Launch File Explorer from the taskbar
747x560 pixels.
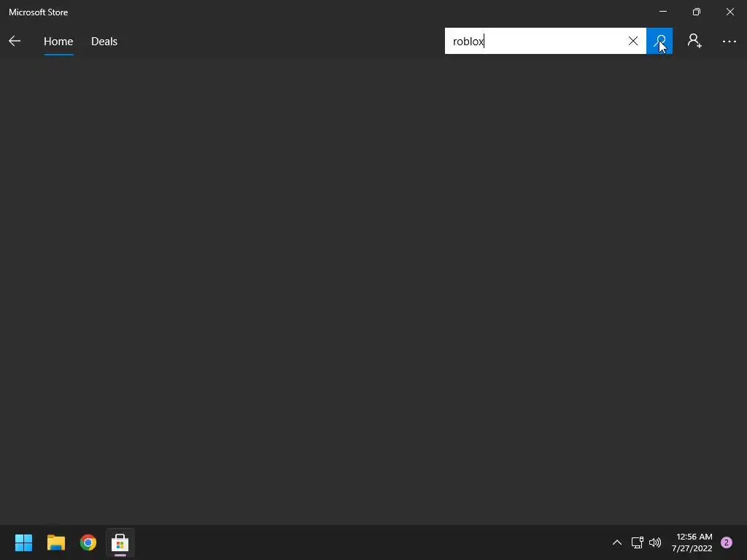tap(55, 542)
